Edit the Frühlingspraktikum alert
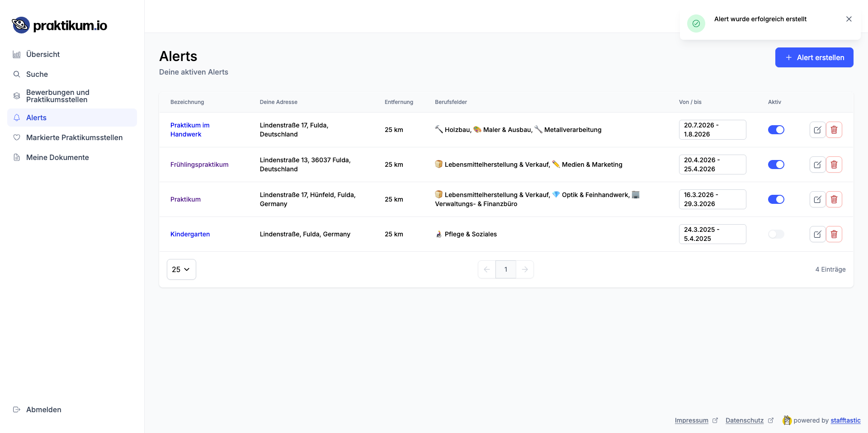The image size is (868, 433). point(817,165)
